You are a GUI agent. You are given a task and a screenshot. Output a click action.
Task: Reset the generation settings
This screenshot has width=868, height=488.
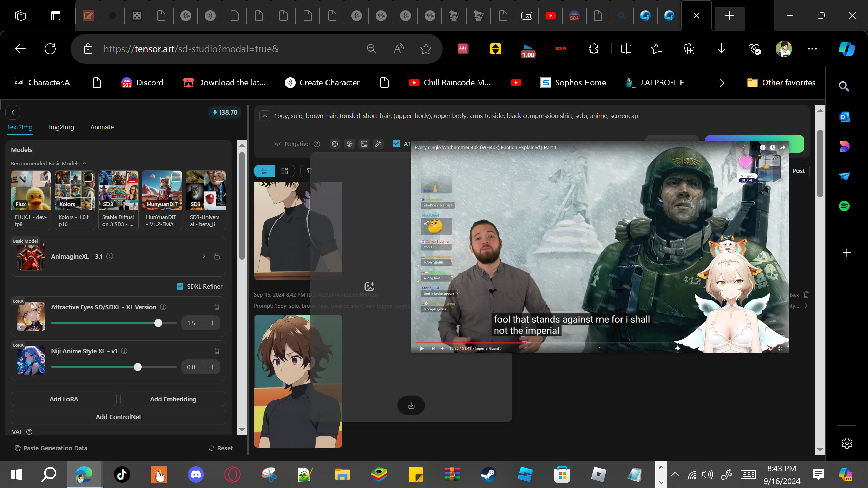click(220, 448)
